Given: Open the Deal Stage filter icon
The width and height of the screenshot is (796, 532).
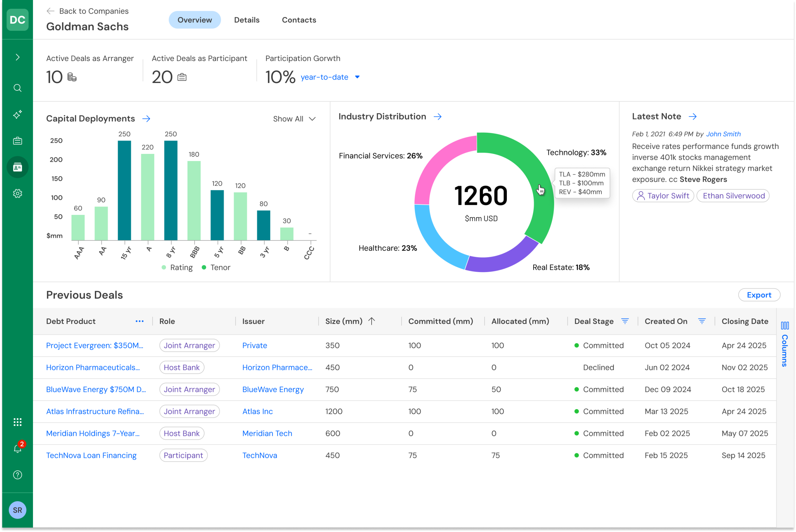Looking at the screenshot, I should tap(625, 321).
